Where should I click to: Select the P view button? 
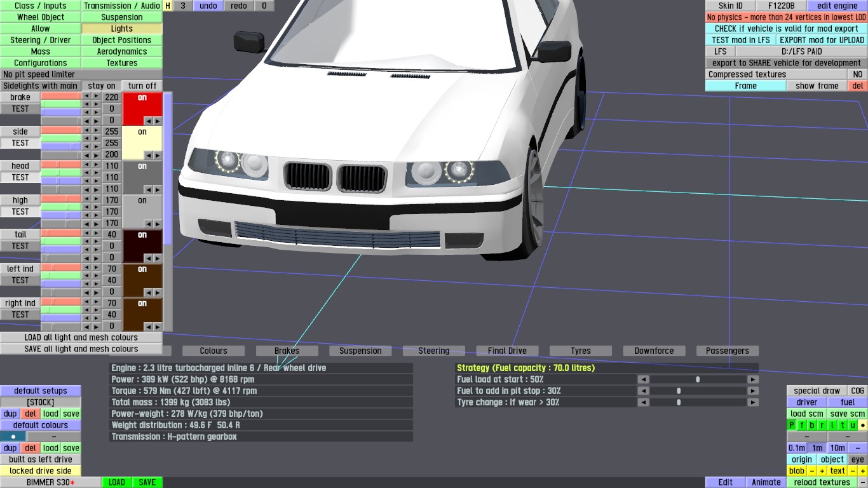[792, 425]
